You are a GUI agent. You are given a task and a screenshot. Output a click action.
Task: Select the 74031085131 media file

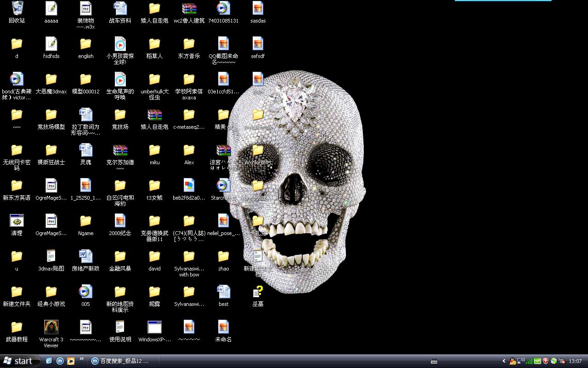(223, 8)
